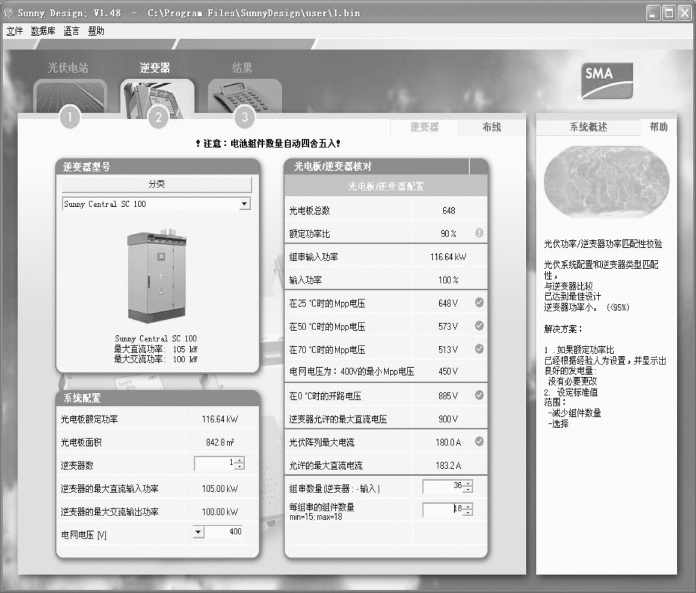The width and height of the screenshot is (696, 593).
Task: Click 逆变器的最大交流输出功率 value 100.00 kW
Action: point(220,512)
